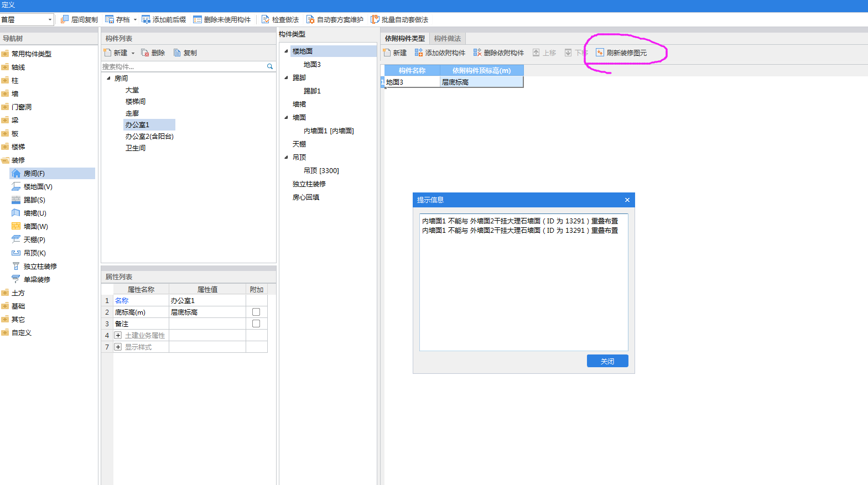Select 独立柱装修 component type
This screenshot has width=868, height=485.
(x=309, y=184)
